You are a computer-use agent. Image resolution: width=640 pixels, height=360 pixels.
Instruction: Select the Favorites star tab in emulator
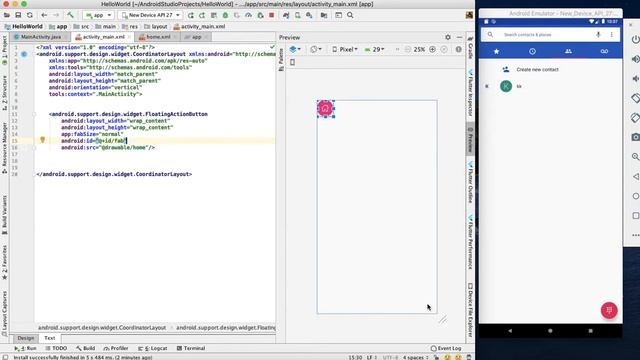click(x=496, y=51)
